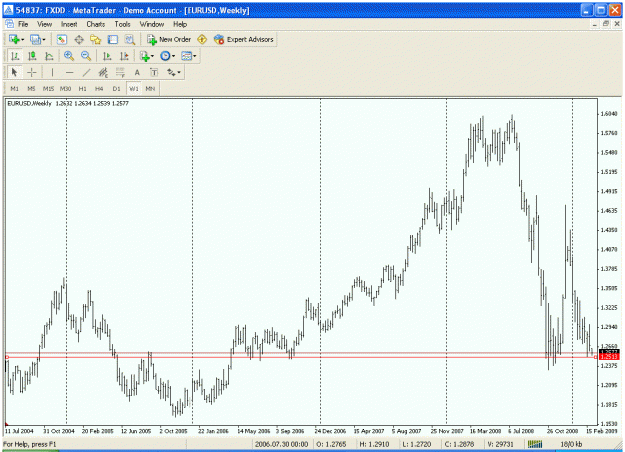Show the Terminal panel icon
The height and width of the screenshot is (452, 625).
click(x=113, y=39)
